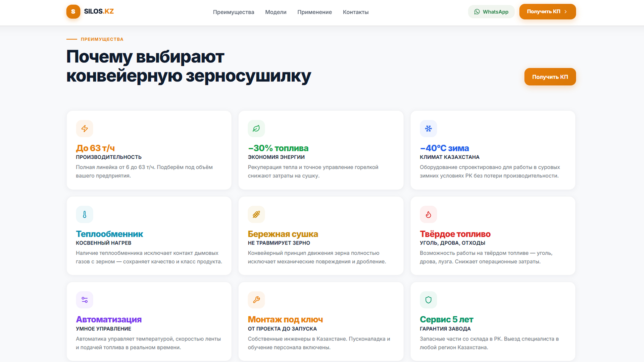This screenshot has height=362, width=644.
Task: Open the Контакты navigation link
Action: [356, 12]
